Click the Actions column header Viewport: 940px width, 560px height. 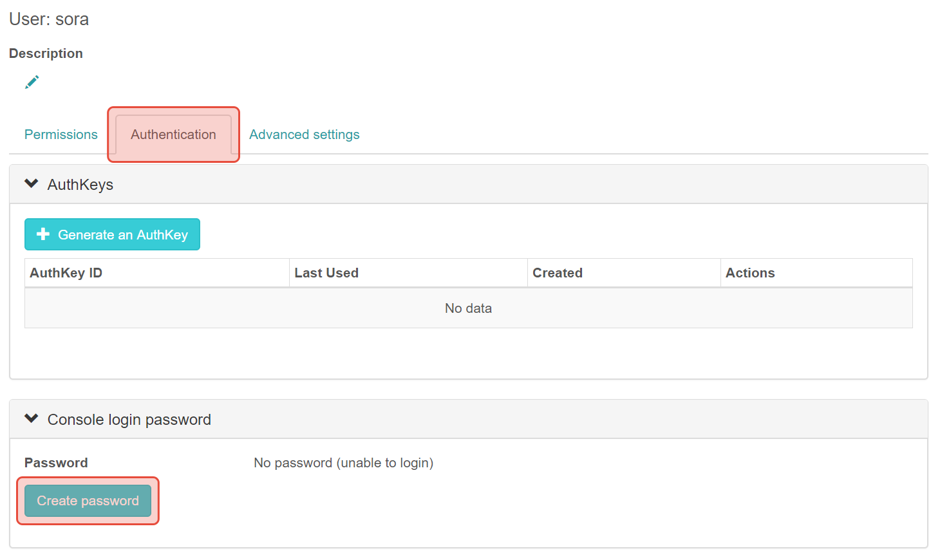click(x=750, y=272)
